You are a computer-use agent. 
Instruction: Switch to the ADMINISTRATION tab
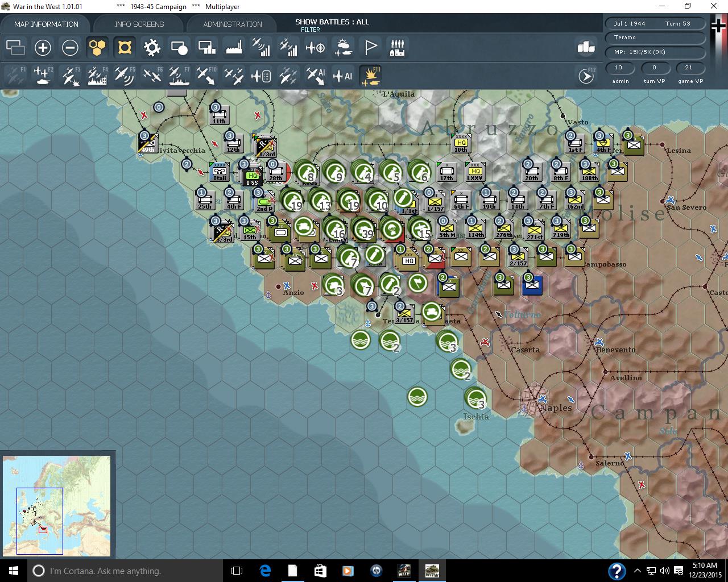[233, 24]
